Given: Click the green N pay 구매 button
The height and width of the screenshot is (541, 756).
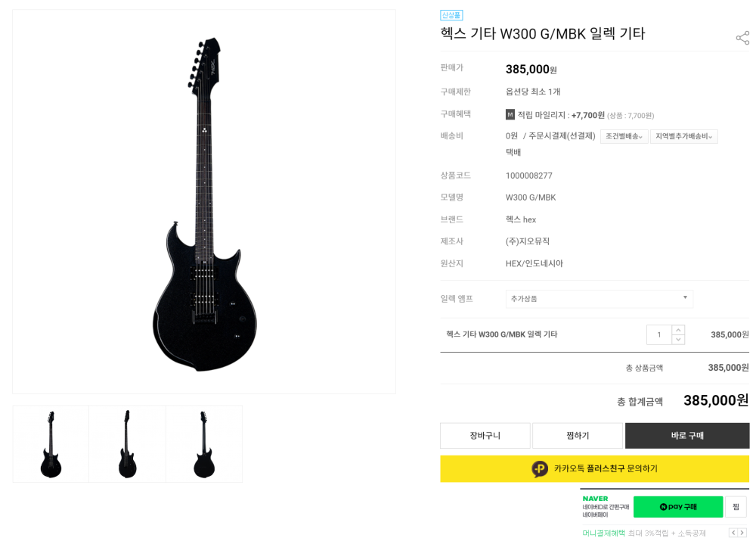Looking at the screenshot, I should [677, 506].
